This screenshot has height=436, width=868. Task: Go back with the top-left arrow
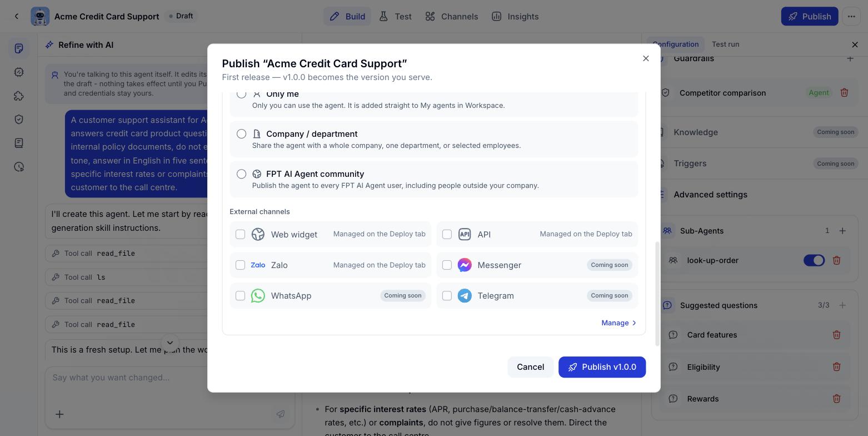point(17,16)
